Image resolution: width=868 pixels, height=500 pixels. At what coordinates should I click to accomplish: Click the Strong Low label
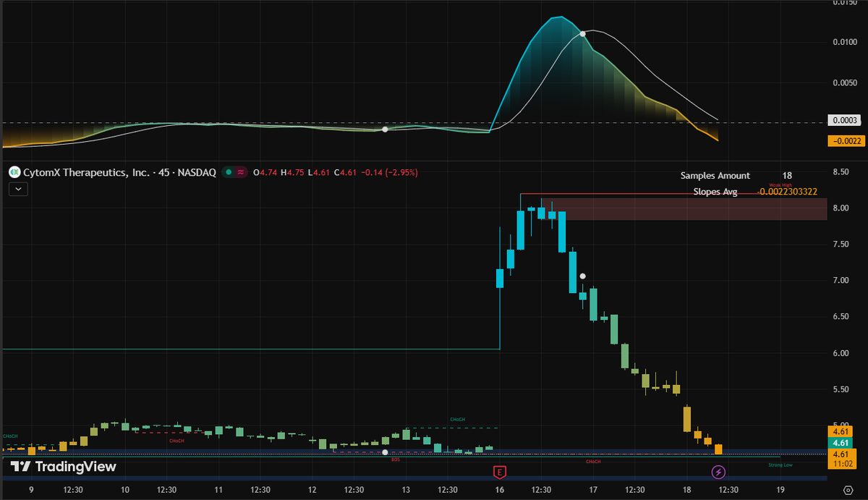[x=780, y=465]
